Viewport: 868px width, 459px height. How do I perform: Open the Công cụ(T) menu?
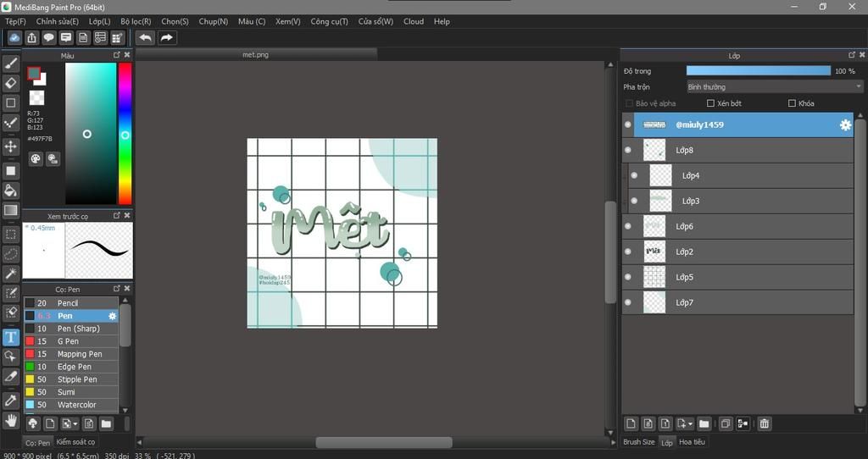coord(330,21)
